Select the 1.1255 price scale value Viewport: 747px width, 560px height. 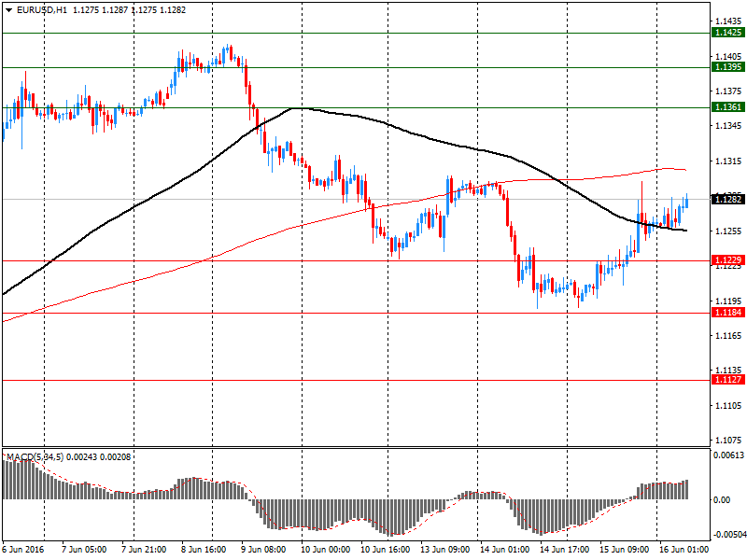(x=728, y=231)
